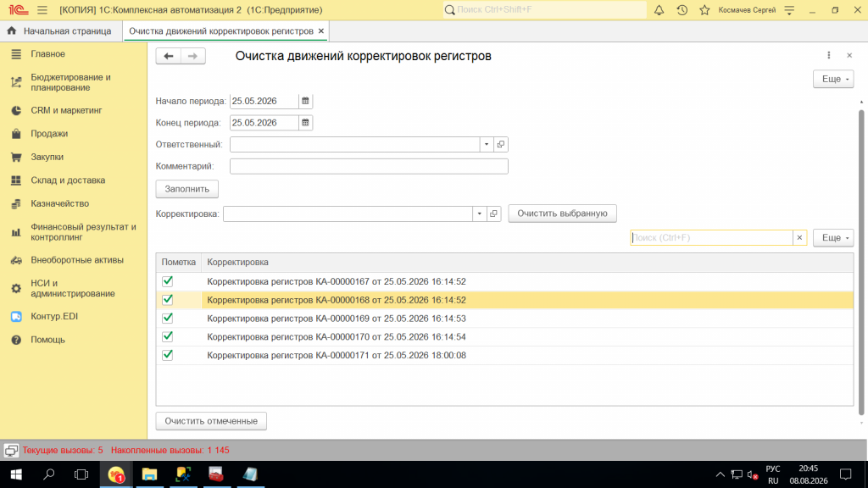Open service settings icon beside user name
The width and height of the screenshot is (868, 488).
(789, 10)
